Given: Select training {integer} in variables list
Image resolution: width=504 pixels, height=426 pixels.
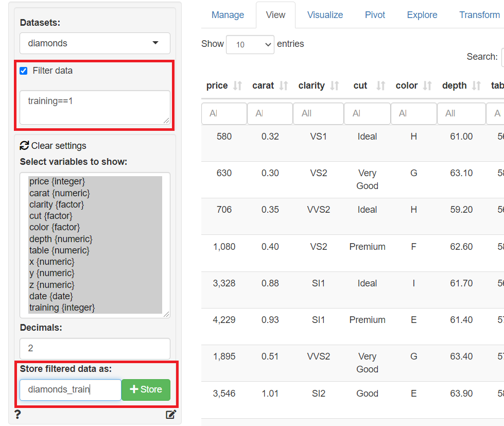Looking at the screenshot, I should [62, 308].
